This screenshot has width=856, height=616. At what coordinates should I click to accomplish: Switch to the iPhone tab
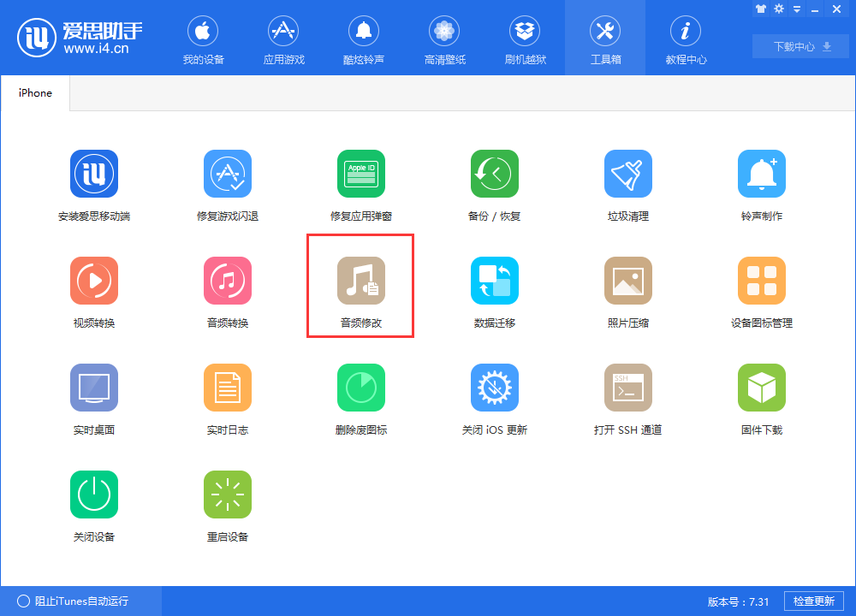point(34,92)
